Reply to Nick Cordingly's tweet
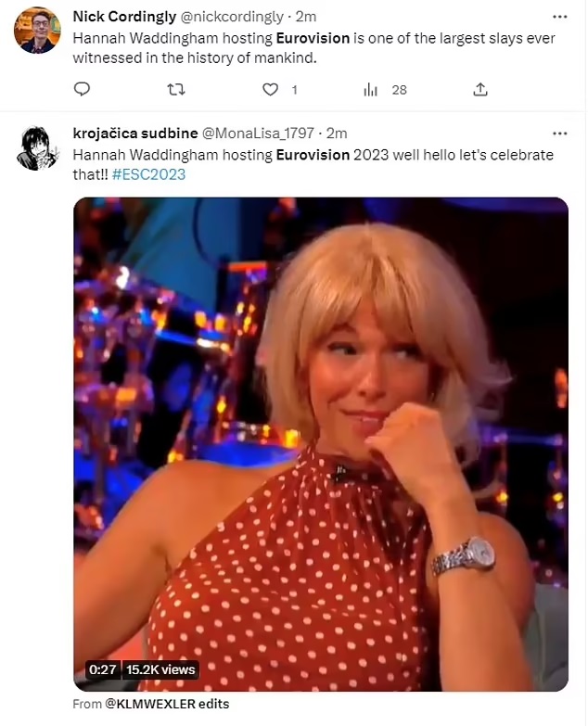This screenshot has width=588, height=726. [82, 90]
